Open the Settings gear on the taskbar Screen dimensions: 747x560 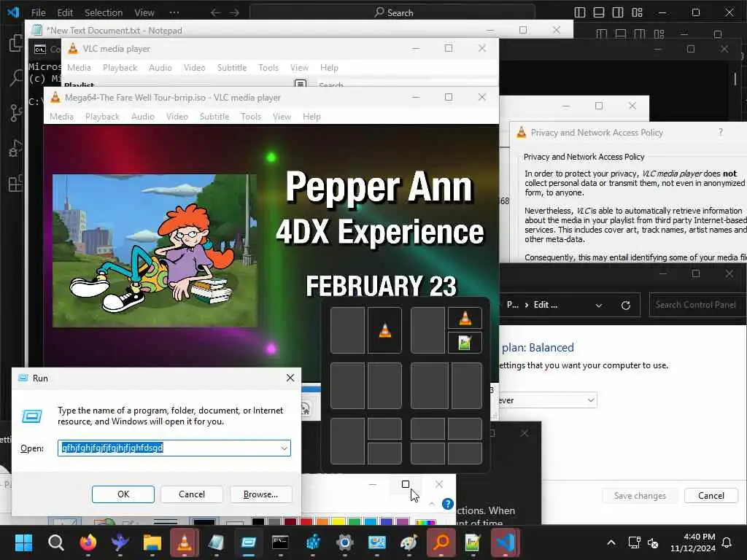coord(344,542)
